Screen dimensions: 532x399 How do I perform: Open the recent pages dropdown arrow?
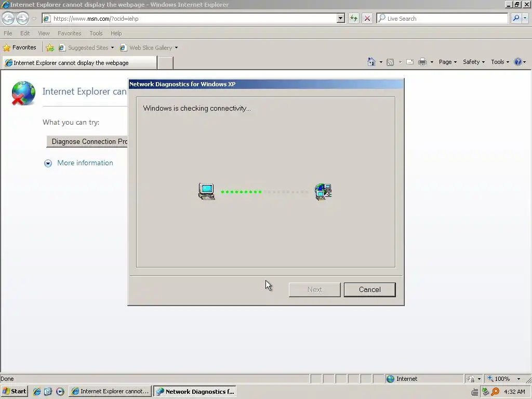click(34, 19)
